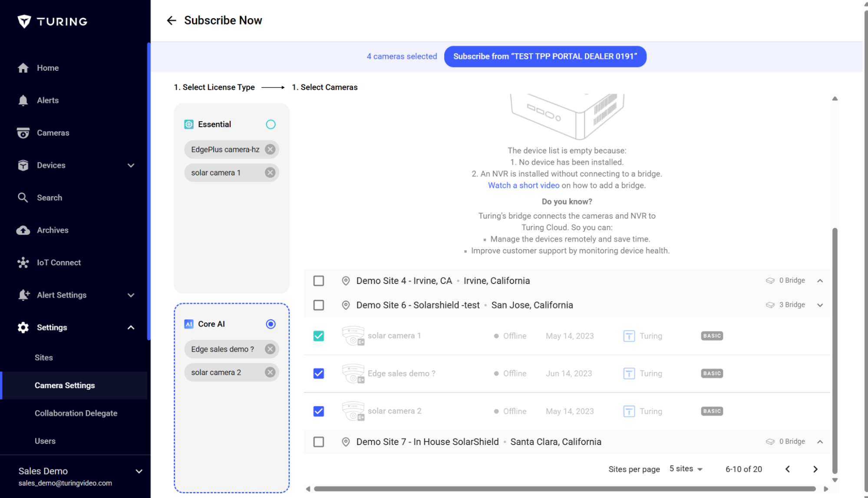Open Collaboration Delegate menu item
This screenshot has height=498, width=868.
point(76,413)
